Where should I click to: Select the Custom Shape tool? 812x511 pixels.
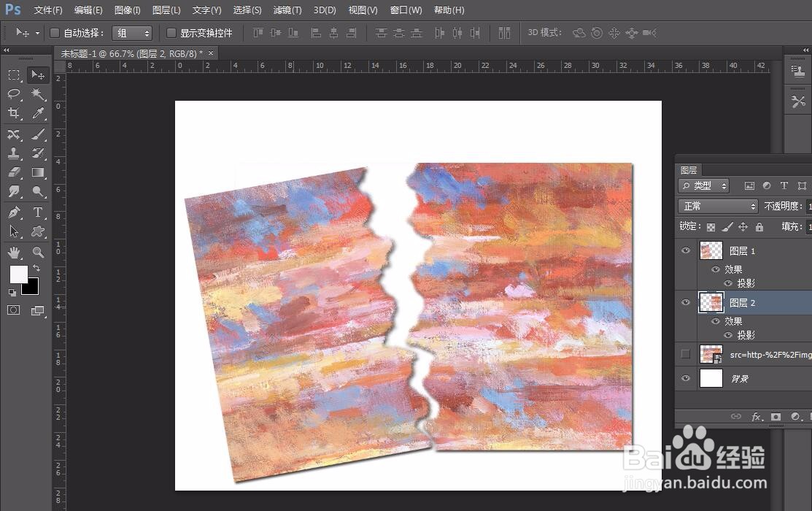click(x=38, y=231)
